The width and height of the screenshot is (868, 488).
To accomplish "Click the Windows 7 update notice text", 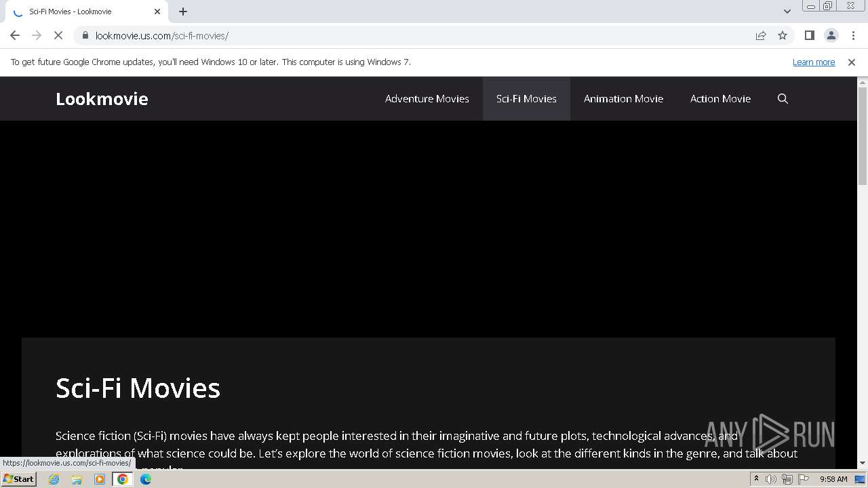I will click(x=211, y=62).
